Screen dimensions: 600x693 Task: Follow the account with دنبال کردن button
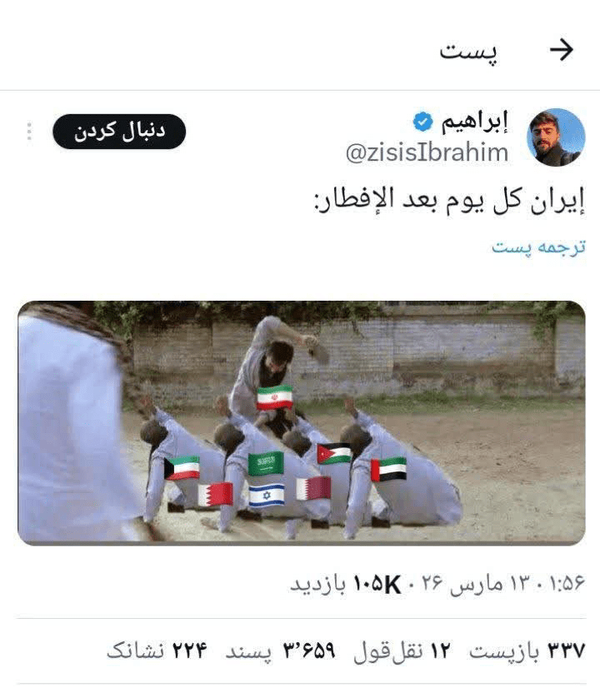119,131
